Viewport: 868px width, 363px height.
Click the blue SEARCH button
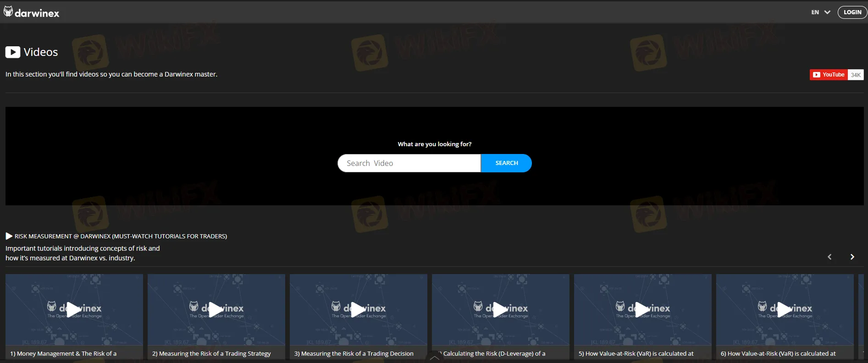[x=506, y=163]
